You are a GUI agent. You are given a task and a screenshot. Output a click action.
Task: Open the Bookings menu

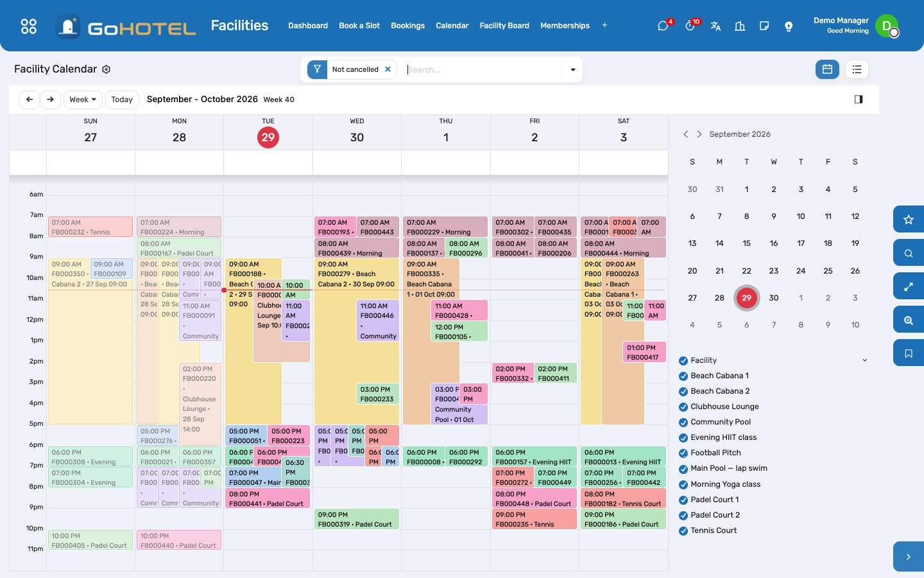(x=407, y=26)
